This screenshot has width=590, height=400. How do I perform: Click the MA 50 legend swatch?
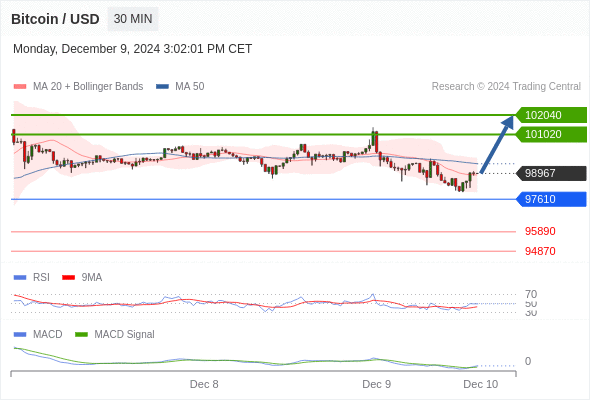point(162,87)
